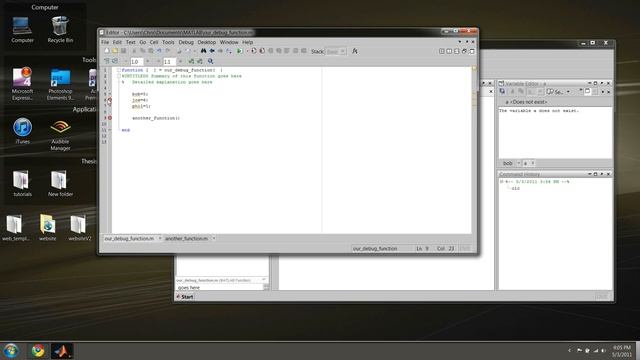Open Audible Manager desktop shortcut
The height and width of the screenshot is (360, 640).
point(60,135)
